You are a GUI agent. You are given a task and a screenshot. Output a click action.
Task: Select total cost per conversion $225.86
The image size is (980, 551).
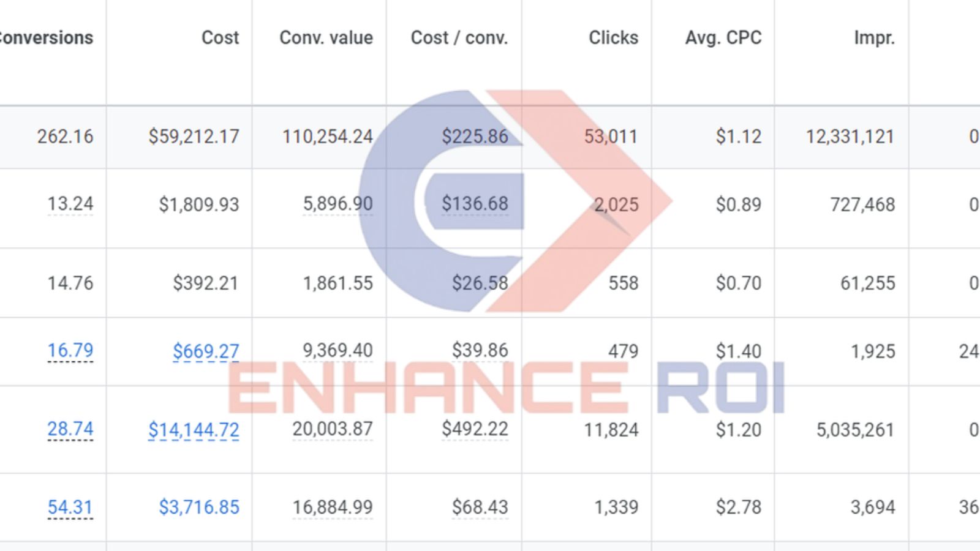[475, 137]
